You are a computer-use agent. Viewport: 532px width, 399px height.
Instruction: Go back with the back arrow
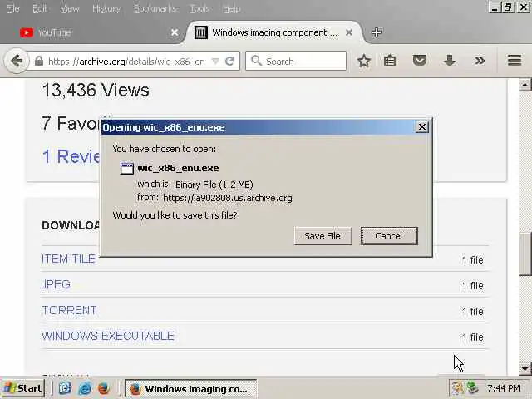[x=17, y=61]
